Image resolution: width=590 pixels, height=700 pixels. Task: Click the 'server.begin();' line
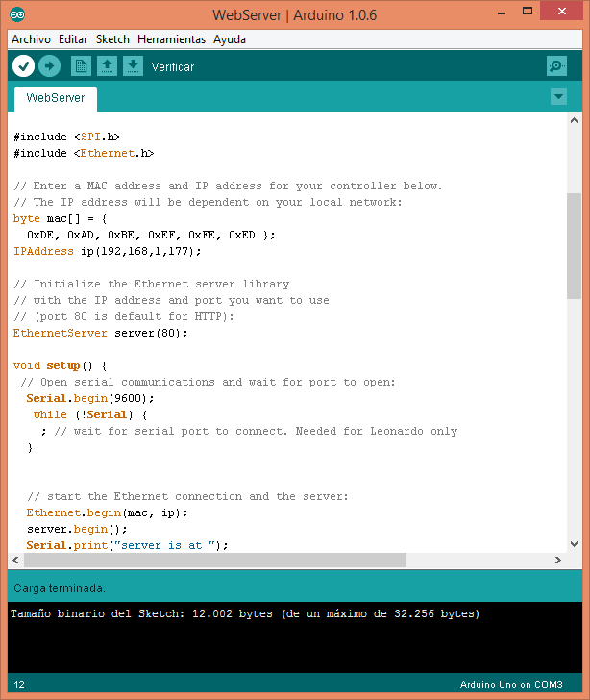click(x=77, y=530)
